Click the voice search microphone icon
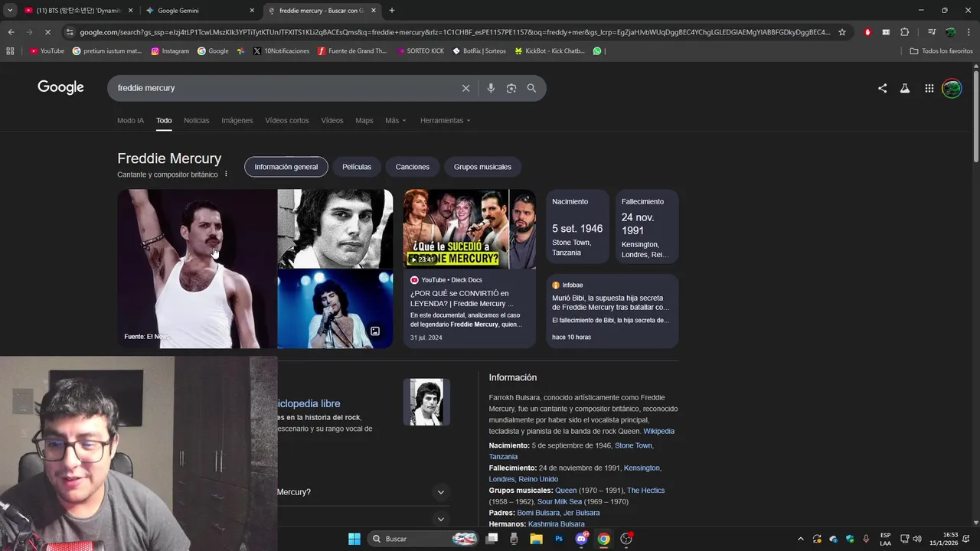This screenshot has width=980, height=551. [x=491, y=88]
